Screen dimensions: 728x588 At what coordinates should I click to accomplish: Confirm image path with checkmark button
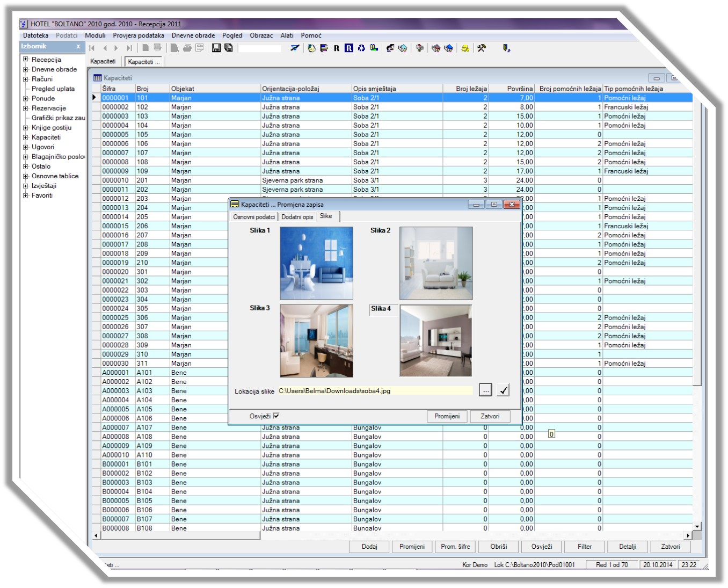503,390
